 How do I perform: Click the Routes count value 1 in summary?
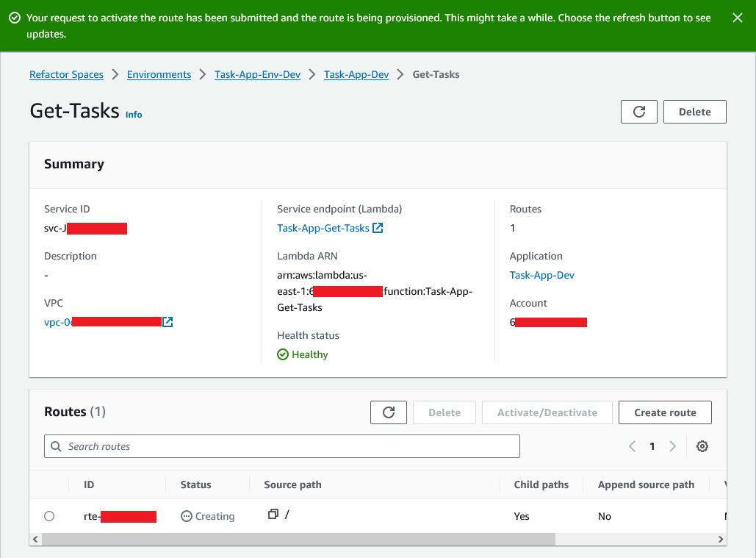(513, 228)
